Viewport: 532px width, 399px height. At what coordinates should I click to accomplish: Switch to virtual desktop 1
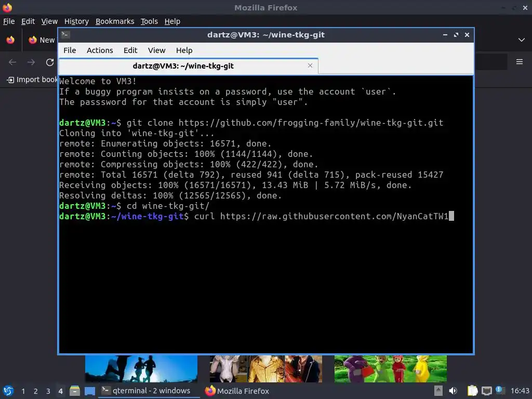click(23, 391)
